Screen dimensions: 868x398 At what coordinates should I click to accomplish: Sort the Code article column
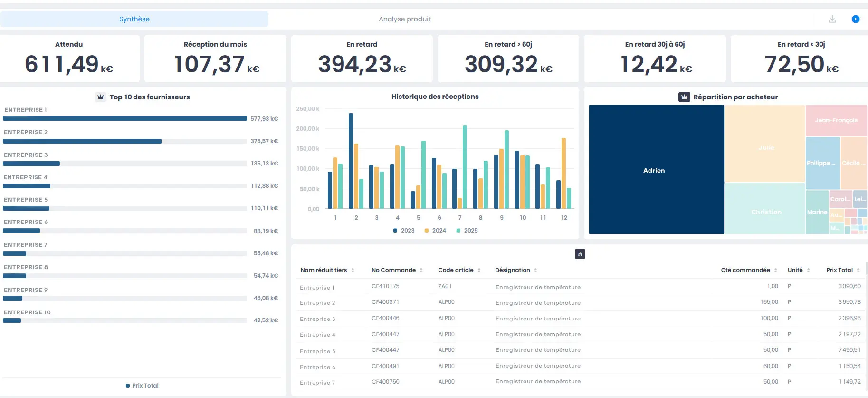[x=479, y=270]
